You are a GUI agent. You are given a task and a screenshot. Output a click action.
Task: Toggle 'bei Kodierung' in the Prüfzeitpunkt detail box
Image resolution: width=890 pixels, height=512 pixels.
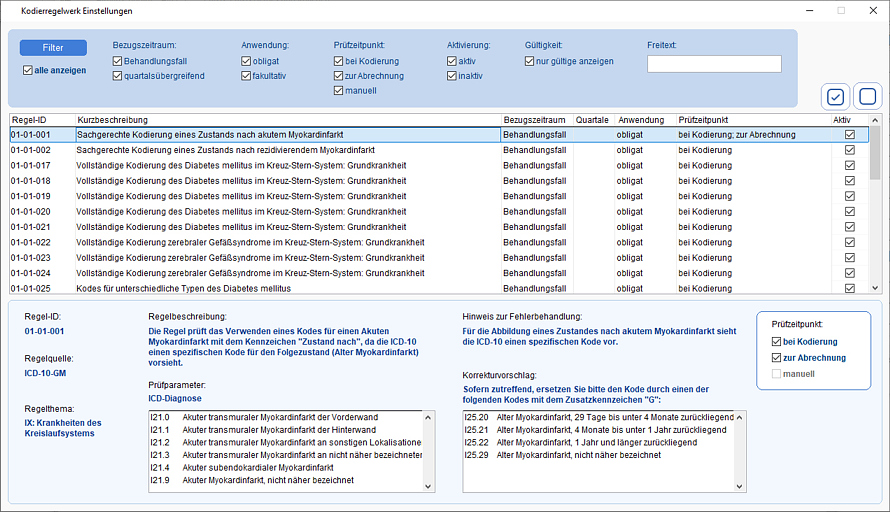(x=776, y=342)
